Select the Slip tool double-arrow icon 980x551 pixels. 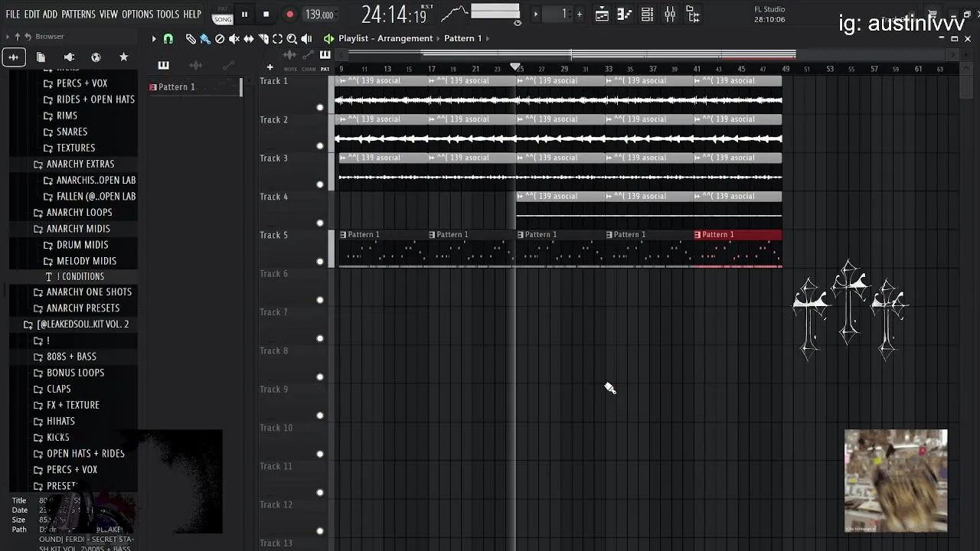pyautogui.click(x=249, y=38)
